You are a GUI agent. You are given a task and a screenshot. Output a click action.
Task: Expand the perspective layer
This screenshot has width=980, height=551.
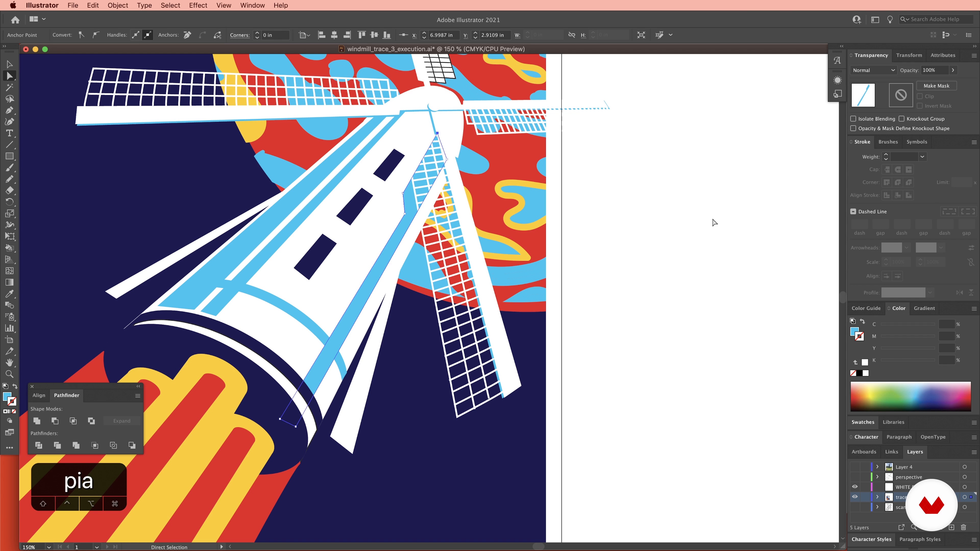(x=877, y=477)
